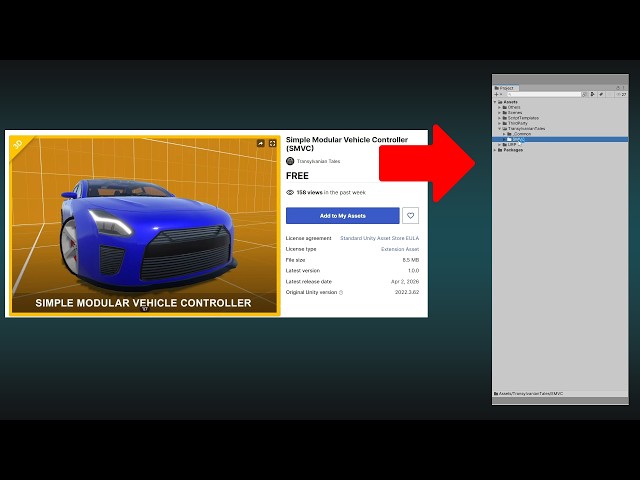Viewport: 640px width, 480px height.
Task: Open search by type filter icon
Action: coord(593,94)
